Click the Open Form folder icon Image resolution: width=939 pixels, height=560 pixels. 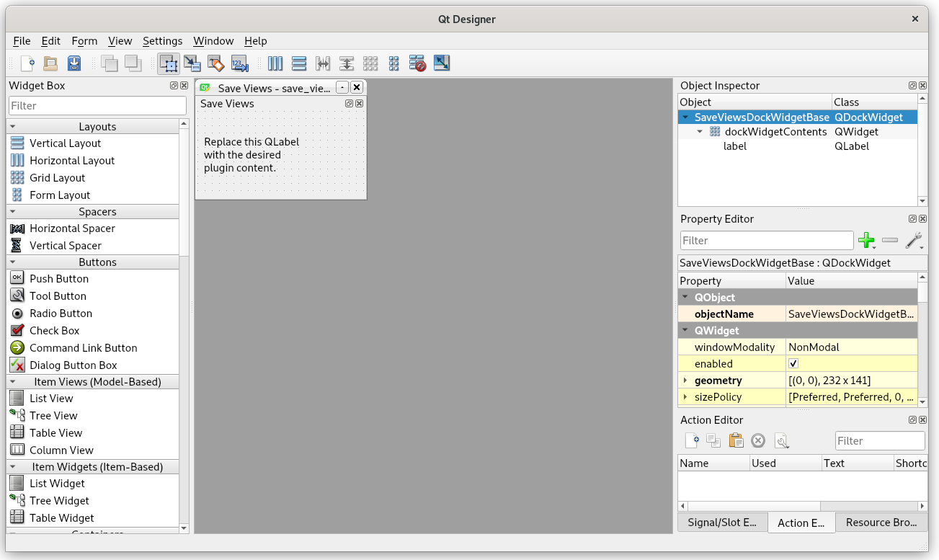coord(50,63)
